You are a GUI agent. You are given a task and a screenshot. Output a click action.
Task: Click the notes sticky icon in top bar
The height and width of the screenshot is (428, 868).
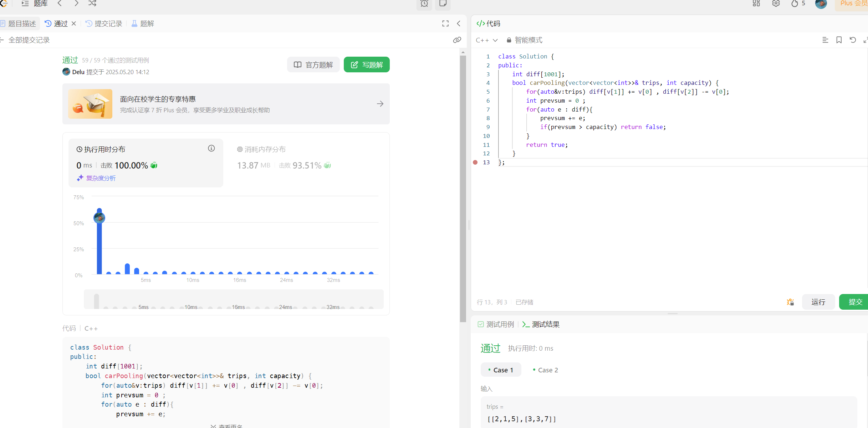443,4
